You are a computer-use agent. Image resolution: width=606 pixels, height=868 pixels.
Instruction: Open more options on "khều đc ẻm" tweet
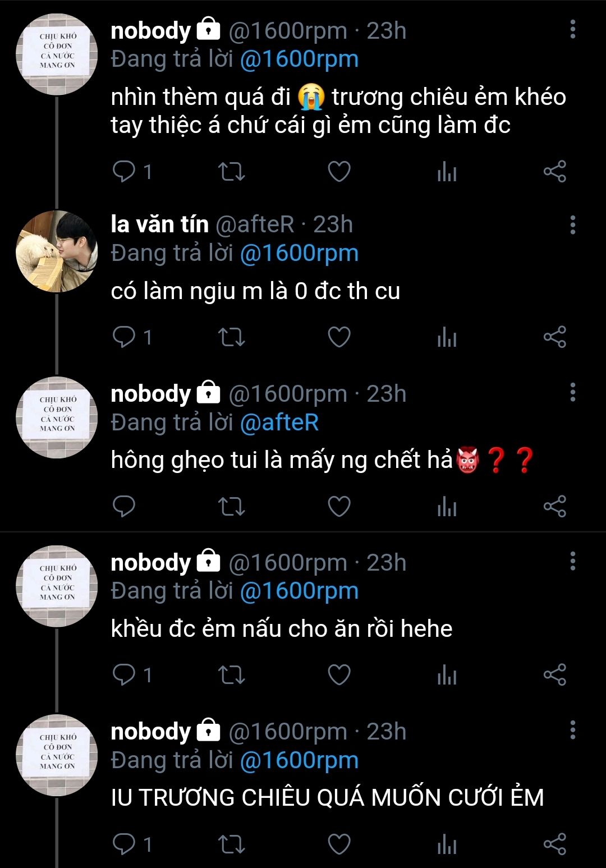[x=572, y=561]
